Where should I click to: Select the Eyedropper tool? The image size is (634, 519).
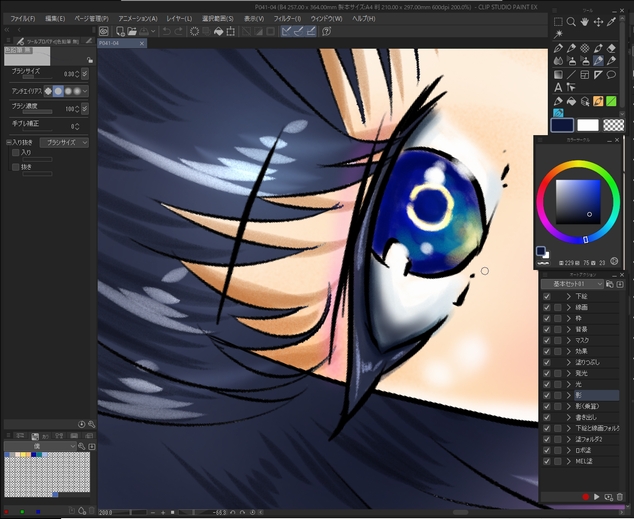pos(611,22)
